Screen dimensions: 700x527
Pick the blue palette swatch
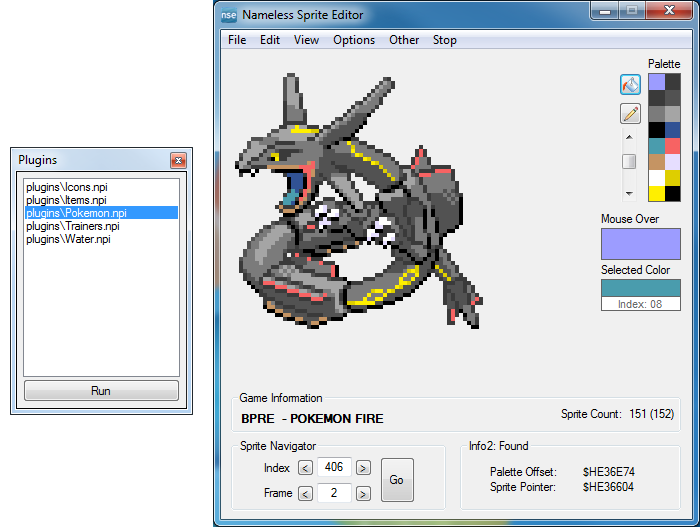(673, 130)
